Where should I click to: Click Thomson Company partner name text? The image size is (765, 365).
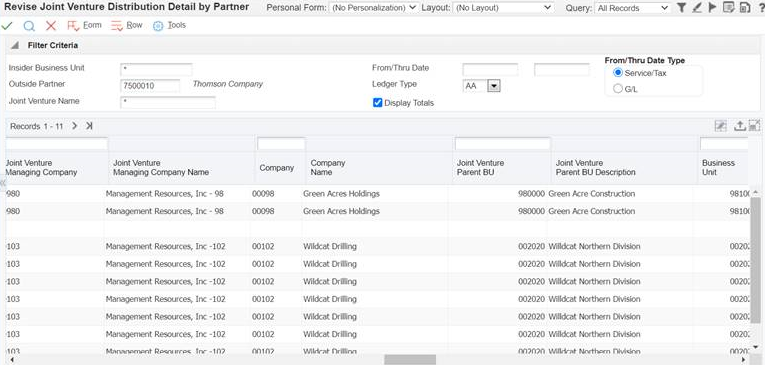click(228, 84)
